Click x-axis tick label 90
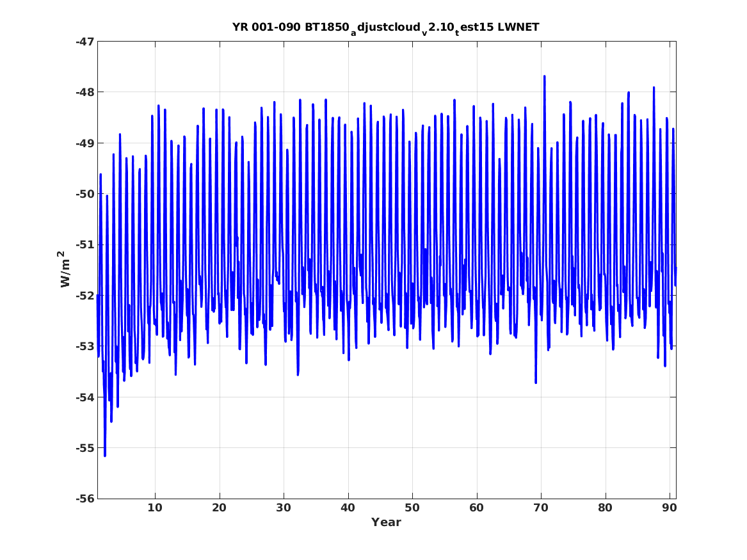 [670, 508]
